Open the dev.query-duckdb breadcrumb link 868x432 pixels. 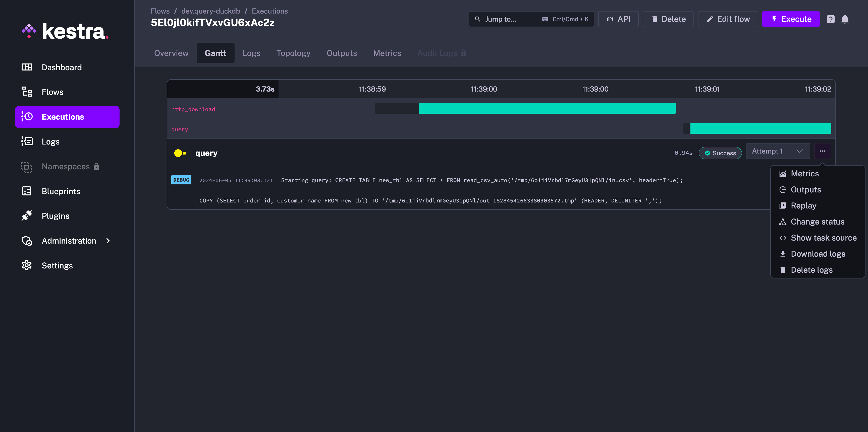click(211, 11)
